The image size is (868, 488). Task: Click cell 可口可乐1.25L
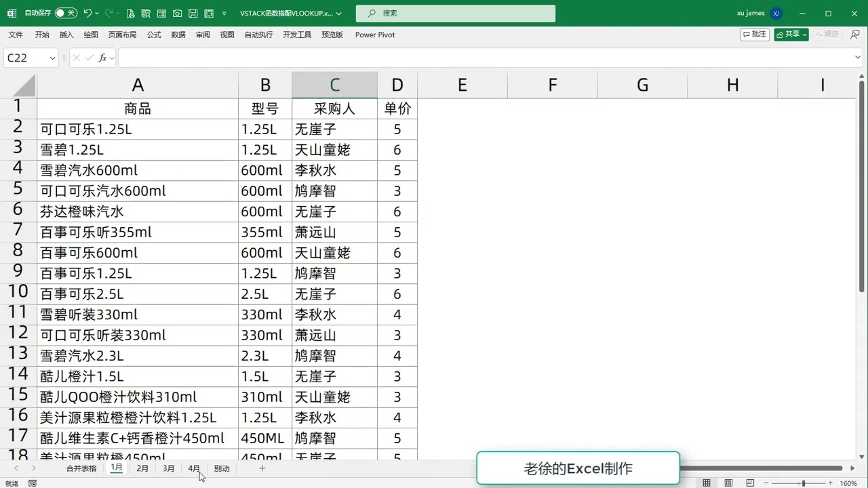(x=138, y=129)
